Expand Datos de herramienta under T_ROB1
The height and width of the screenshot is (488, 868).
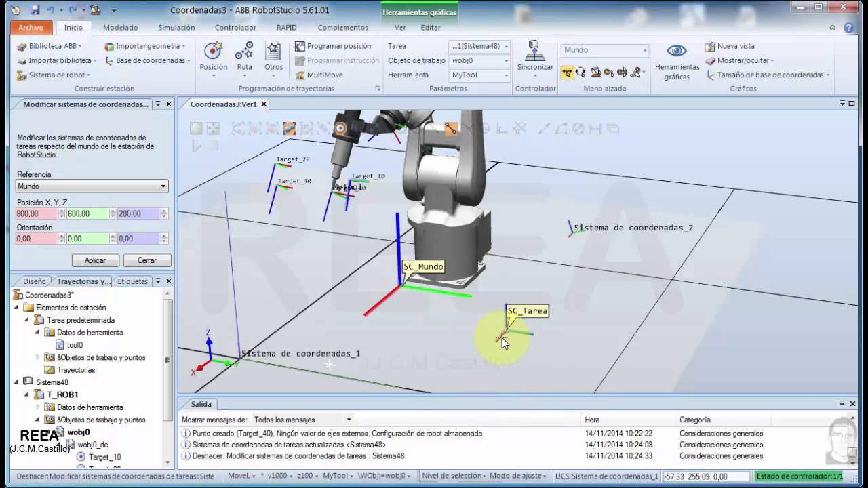(x=38, y=407)
